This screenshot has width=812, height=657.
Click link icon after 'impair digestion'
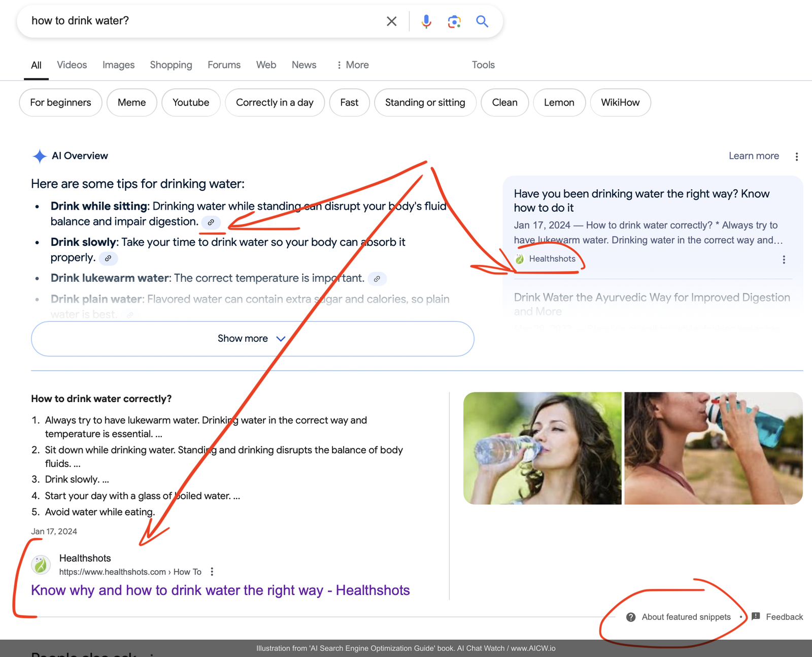coord(211,222)
